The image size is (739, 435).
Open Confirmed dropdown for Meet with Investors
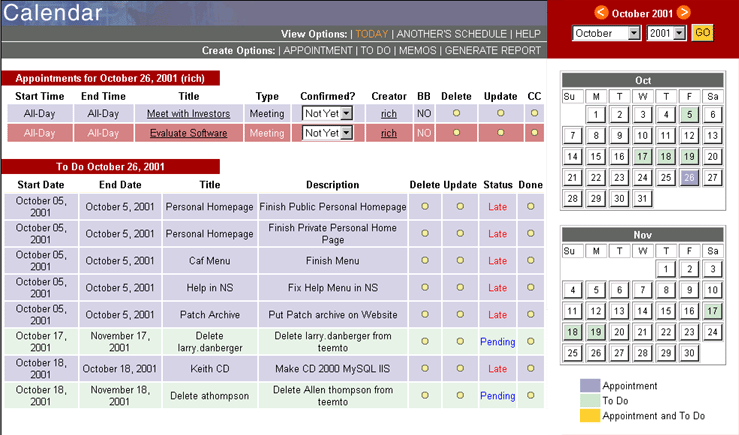(x=328, y=113)
